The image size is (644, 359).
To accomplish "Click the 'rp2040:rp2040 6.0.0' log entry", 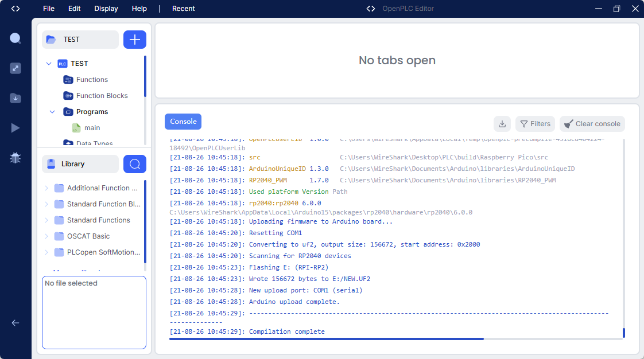I will 285,203.
